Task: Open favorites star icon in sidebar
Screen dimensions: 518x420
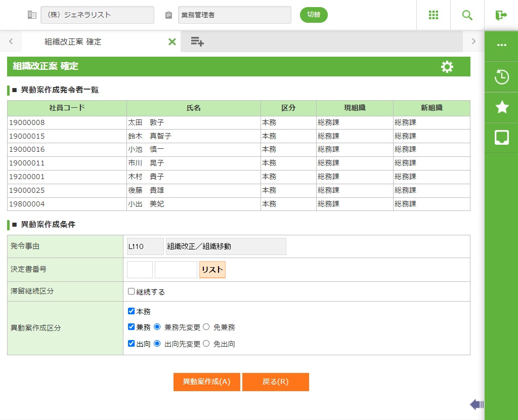Action: (x=501, y=107)
